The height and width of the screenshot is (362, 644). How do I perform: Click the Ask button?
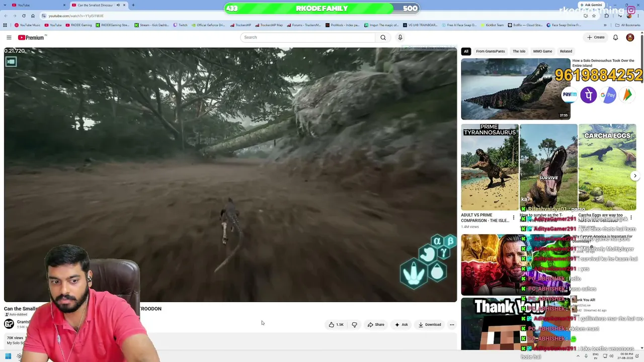[x=401, y=325]
